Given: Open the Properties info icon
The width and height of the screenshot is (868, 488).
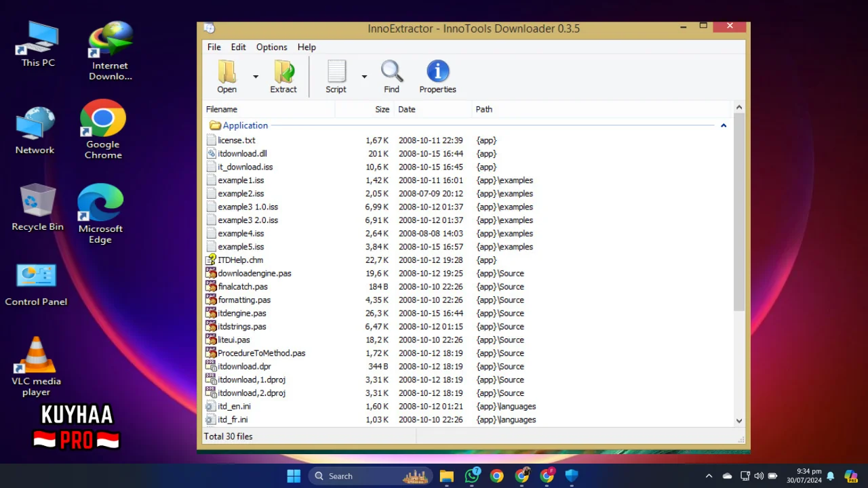Looking at the screenshot, I should point(437,72).
